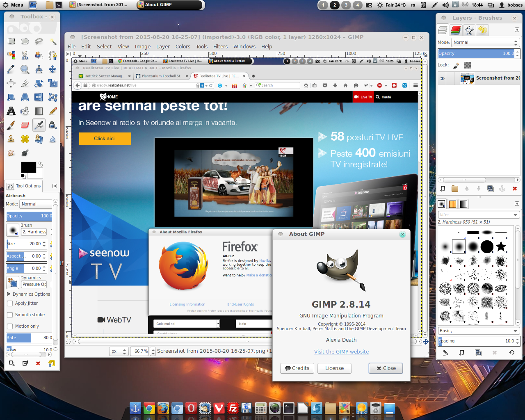Select the Bucket Fill tool

pyautogui.click(x=25, y=111)
